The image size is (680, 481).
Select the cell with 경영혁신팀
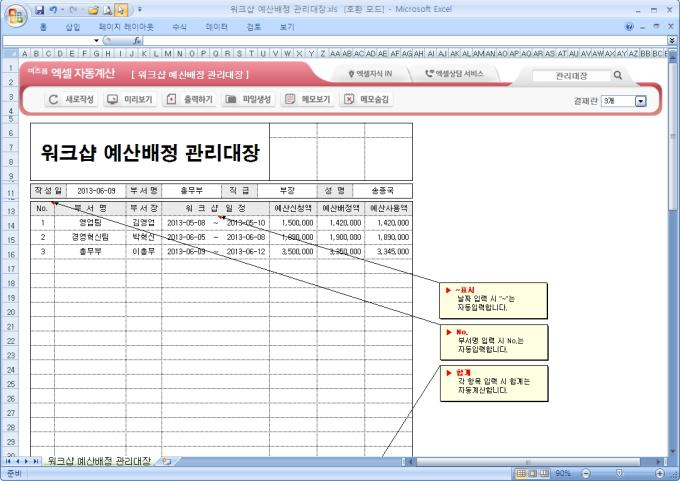90,237
